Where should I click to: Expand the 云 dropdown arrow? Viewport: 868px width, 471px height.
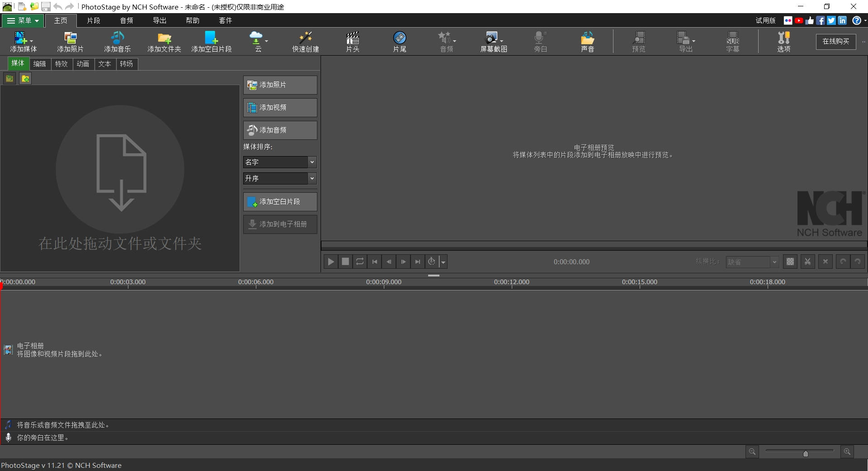[x=266, y=41]
